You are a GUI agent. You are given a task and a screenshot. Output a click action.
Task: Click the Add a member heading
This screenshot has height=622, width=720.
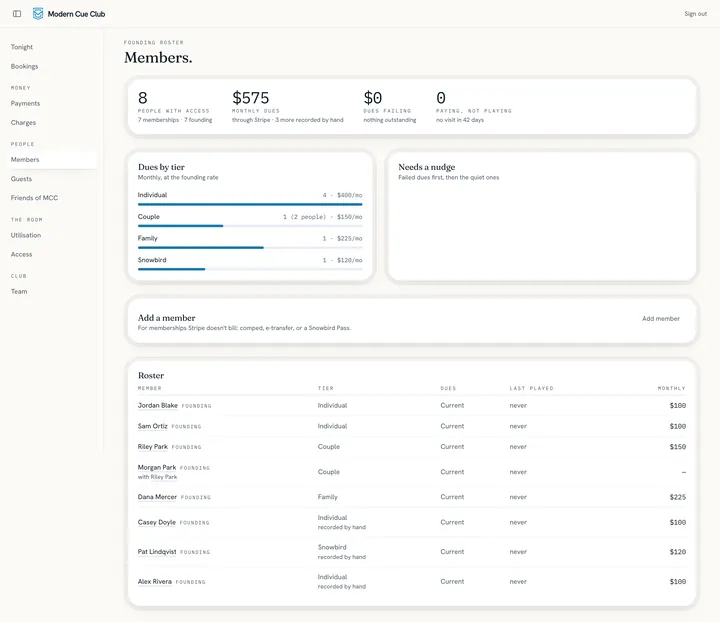coord(167,318)
